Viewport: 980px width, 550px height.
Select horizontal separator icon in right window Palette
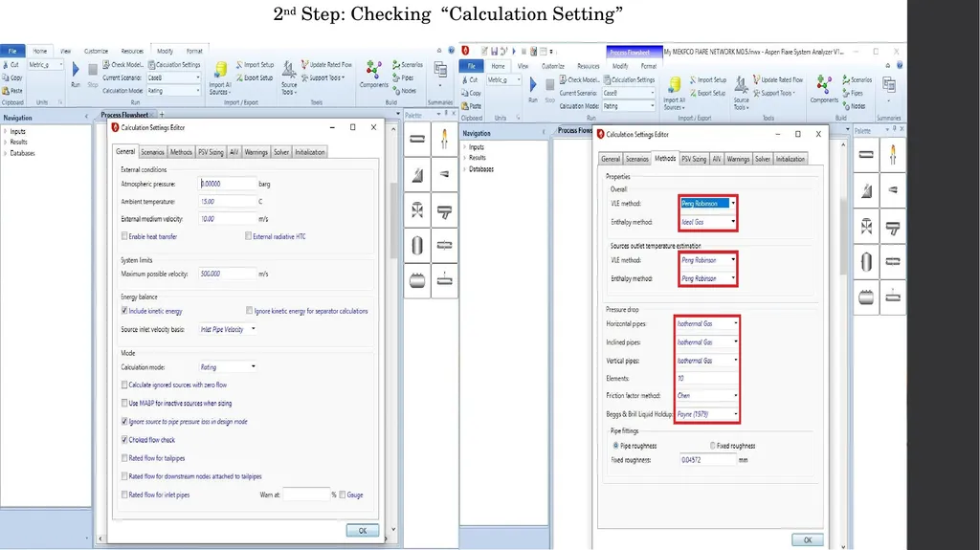[866, 297]
